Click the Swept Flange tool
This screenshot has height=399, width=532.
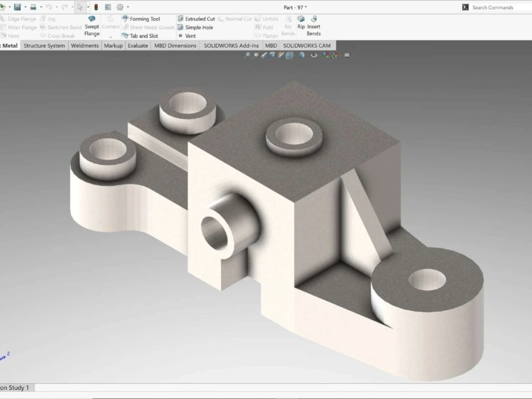click(x=92, y=26)
